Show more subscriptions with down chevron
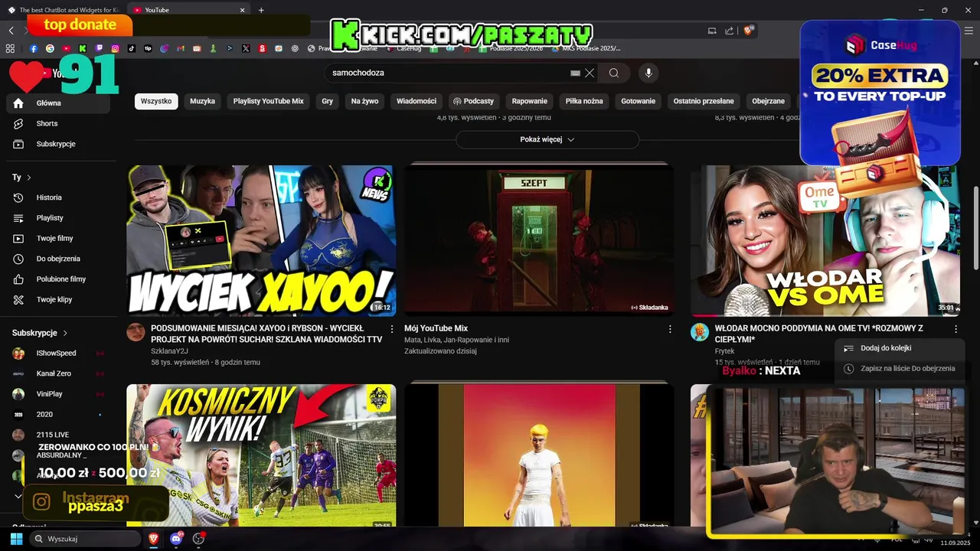Screen dimensions: 980x551 coord(18,496)
